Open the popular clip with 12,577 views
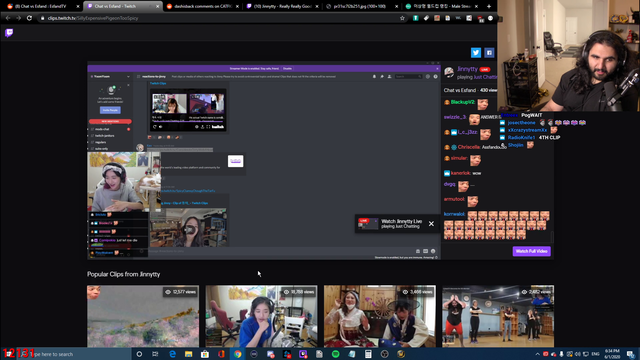 (143, 316)
